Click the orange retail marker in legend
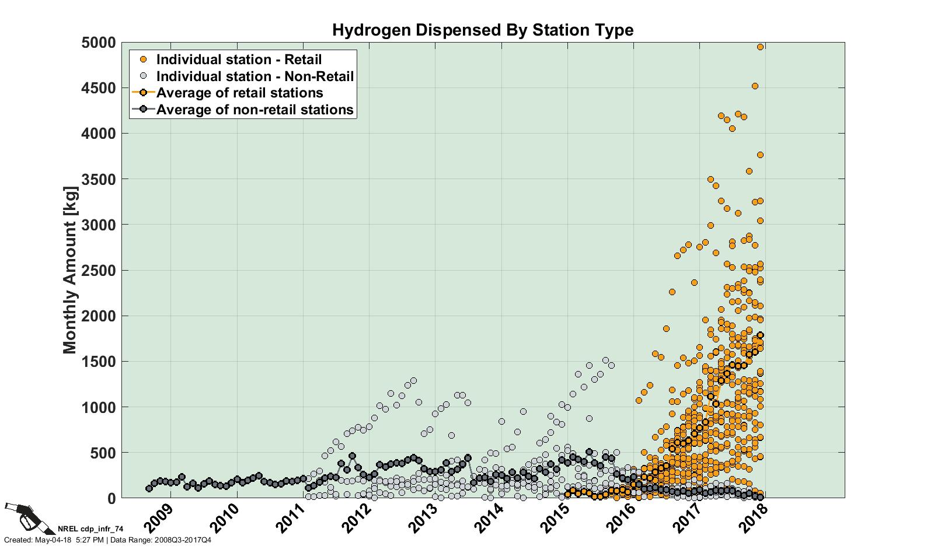 click(x=142, y=60)
